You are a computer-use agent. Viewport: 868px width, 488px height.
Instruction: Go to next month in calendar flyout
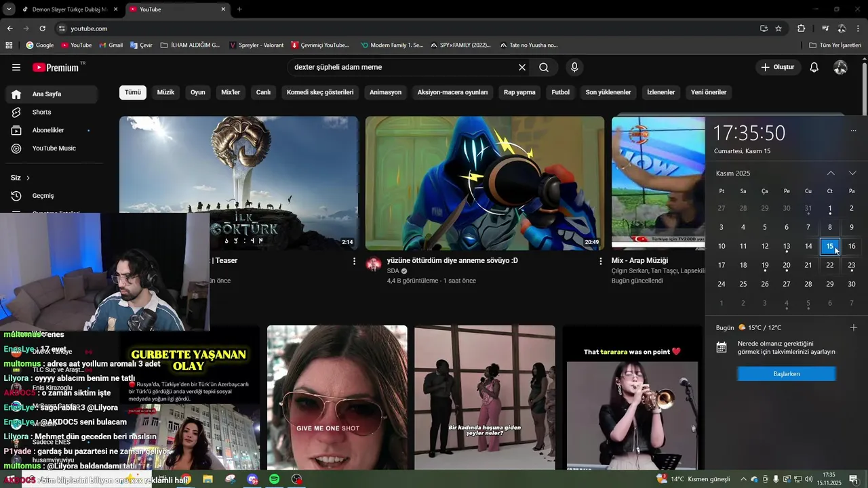(852, 173)
